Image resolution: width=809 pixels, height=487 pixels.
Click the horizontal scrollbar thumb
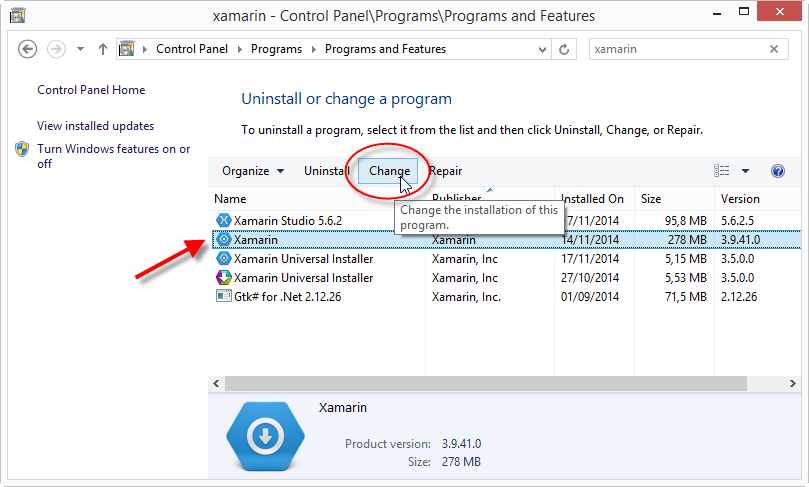tap(486, 383)
